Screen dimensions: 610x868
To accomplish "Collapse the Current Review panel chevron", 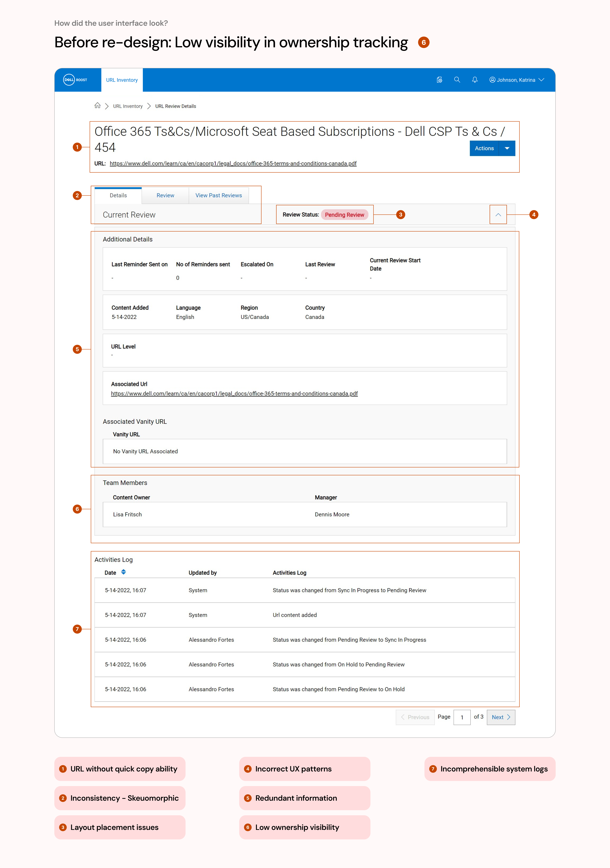I will [x=498, y=215].
